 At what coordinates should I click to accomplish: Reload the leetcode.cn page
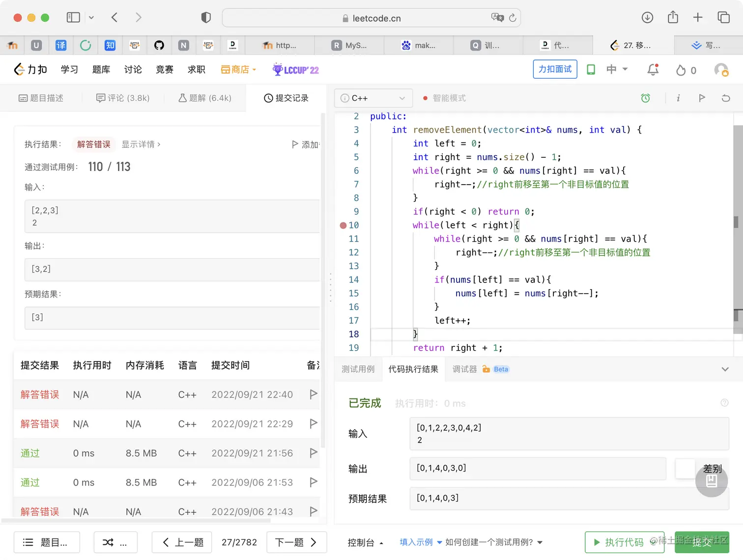click(x=513, y=18)
